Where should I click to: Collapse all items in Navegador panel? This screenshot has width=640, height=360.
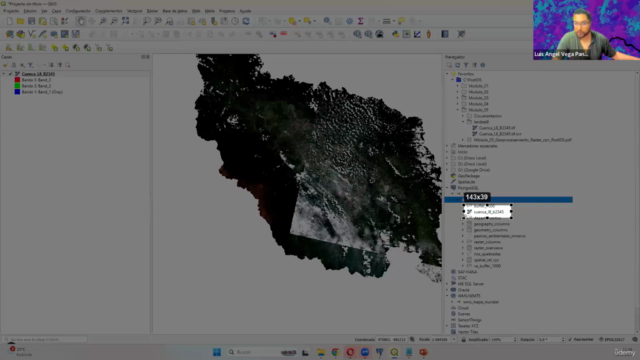(x=474, y=65)
